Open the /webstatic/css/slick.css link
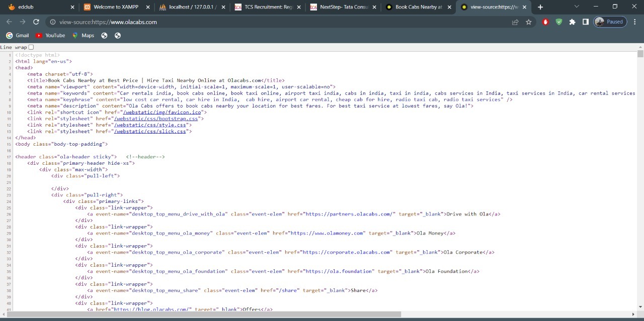This screenshot has height=321, width=644. [x=151, y=131]
